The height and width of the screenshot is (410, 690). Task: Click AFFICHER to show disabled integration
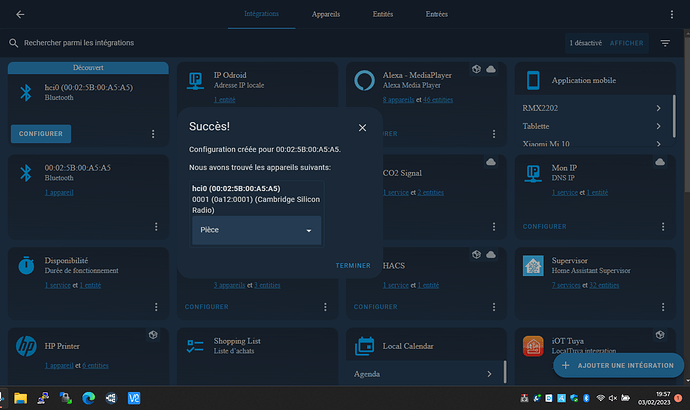(626, 43)
